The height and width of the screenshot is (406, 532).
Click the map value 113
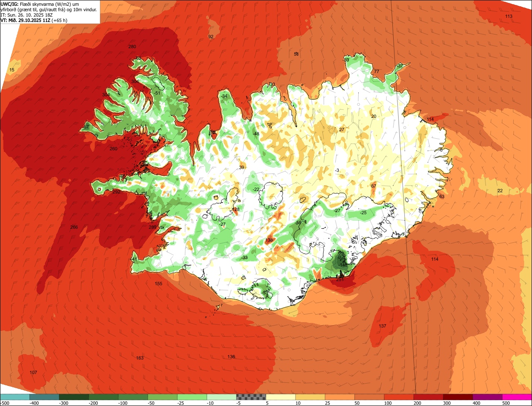[x=509, y=16]
